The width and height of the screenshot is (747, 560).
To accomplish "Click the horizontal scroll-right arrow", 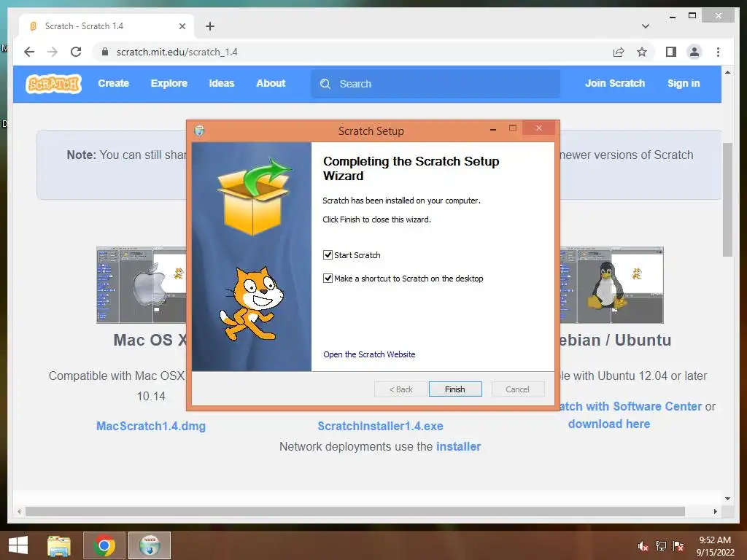I will [715, 511].
